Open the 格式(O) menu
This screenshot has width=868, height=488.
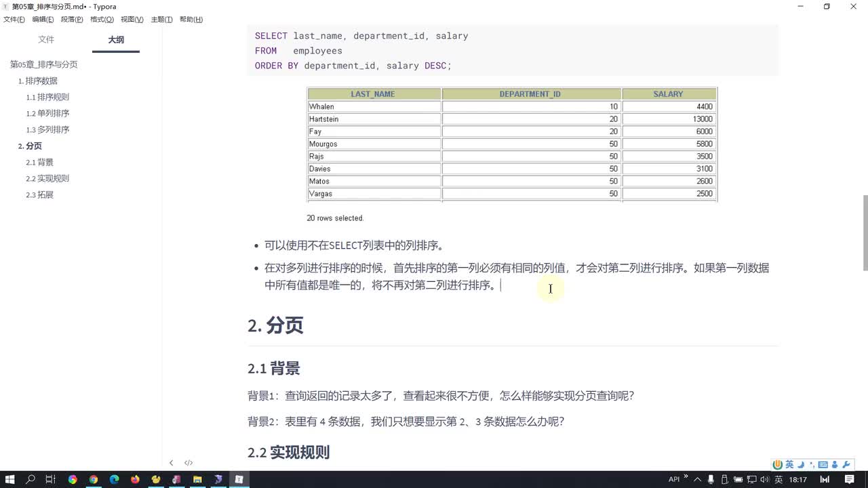(x=102, y=19)
